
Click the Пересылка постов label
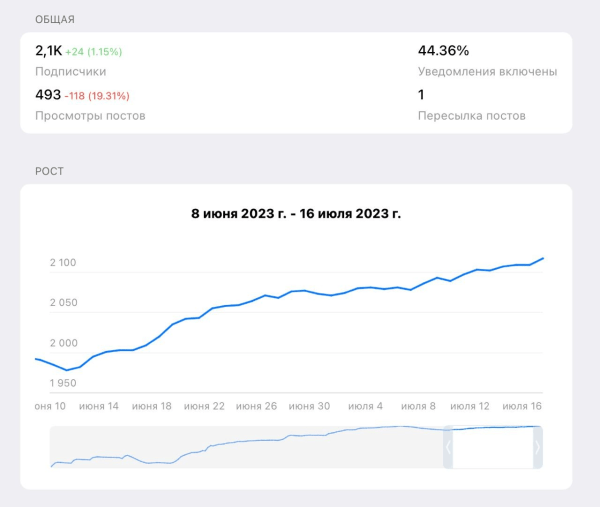click(x=471, y=116)
